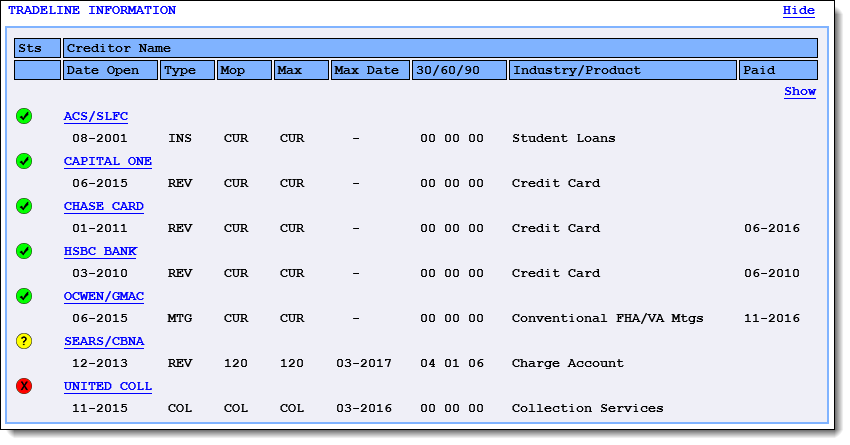Select the Charge Account industry text
The image size is (850, 445).
click(x=568, y=363)
